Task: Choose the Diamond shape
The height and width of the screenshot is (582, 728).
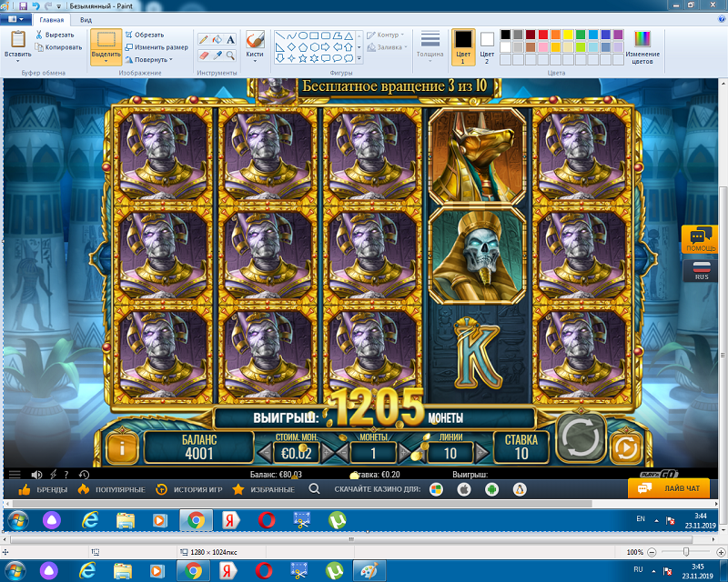Action: [291, 47]
